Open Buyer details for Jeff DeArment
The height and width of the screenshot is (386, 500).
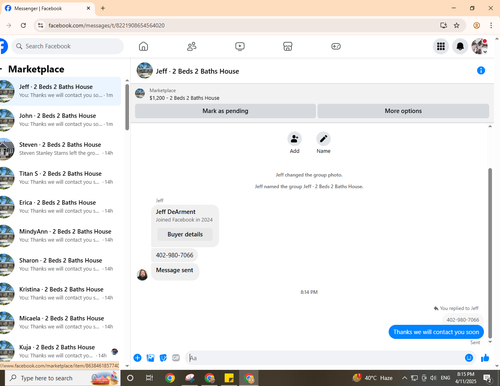click(185, 234)
